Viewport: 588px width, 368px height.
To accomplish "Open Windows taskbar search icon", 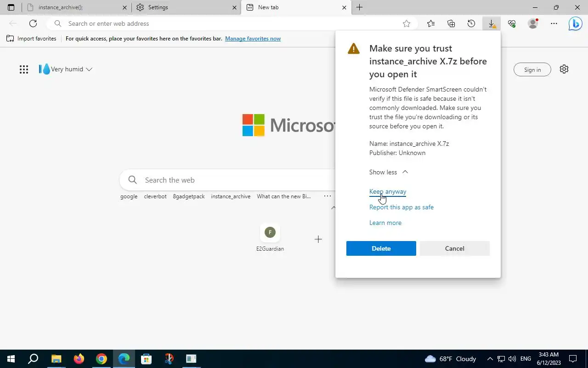I will coord(33,359).
